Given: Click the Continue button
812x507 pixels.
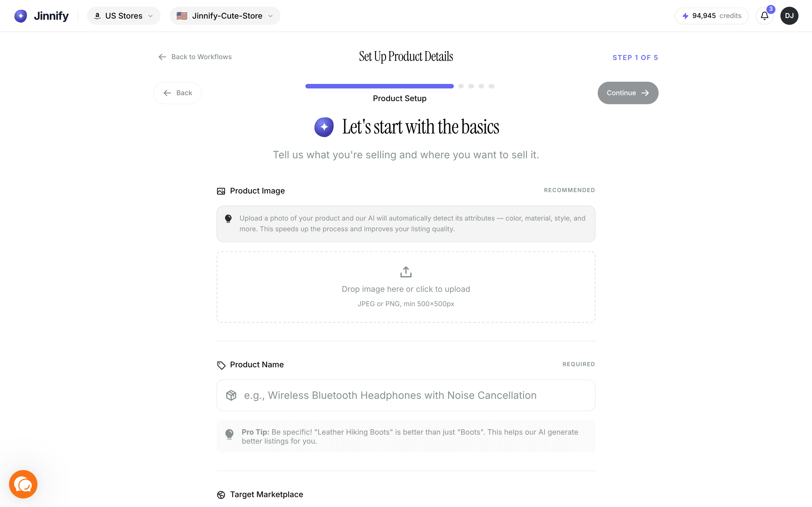Looking at the screenshot, I should point(628,93).
